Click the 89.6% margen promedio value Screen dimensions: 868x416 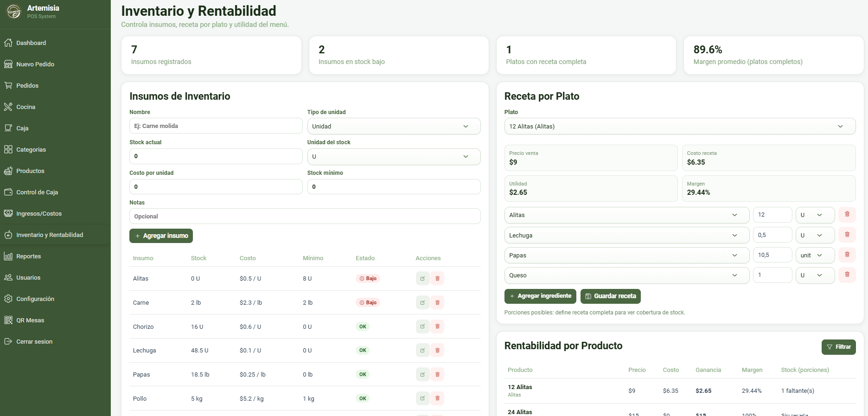[708, 50]
